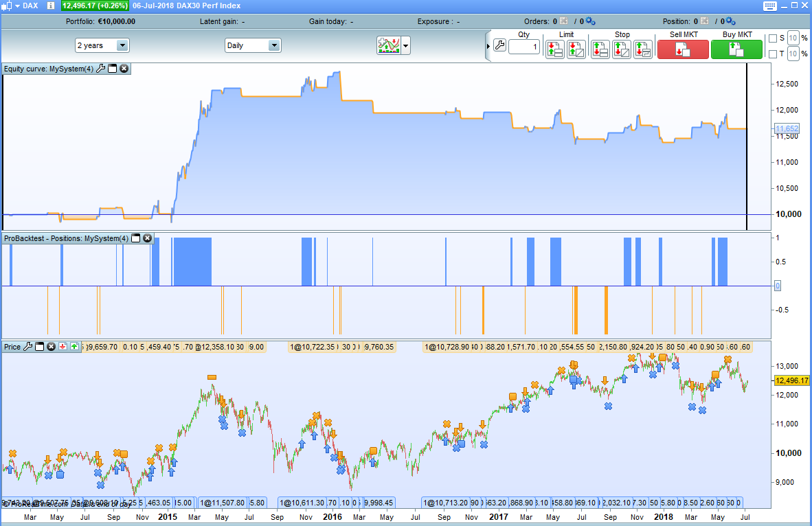Image resolution: width=812 pixels, height=526 pixels.
Task: Click the add indicator/trading system icon
Action: point(389,45)
